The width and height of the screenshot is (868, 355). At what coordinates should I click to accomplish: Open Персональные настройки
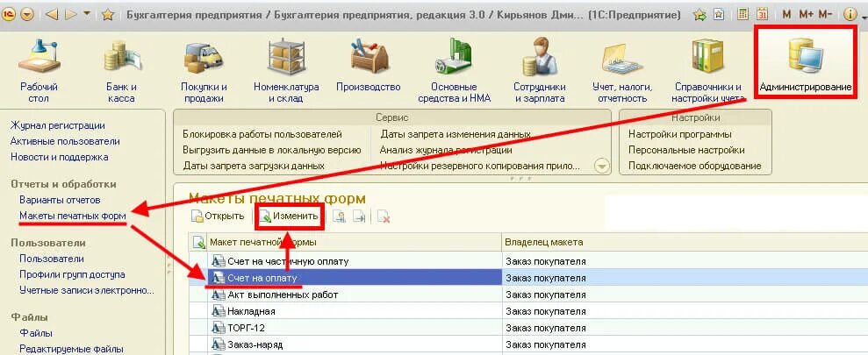pos(686,150)
